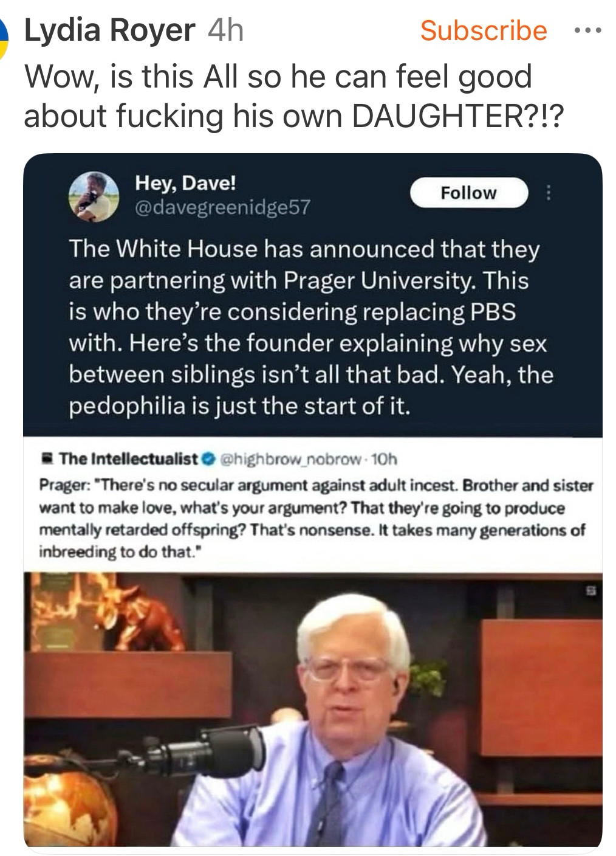Tap the Hey, Dave! profile picture
616x856 pixels.
coord(95,195)
